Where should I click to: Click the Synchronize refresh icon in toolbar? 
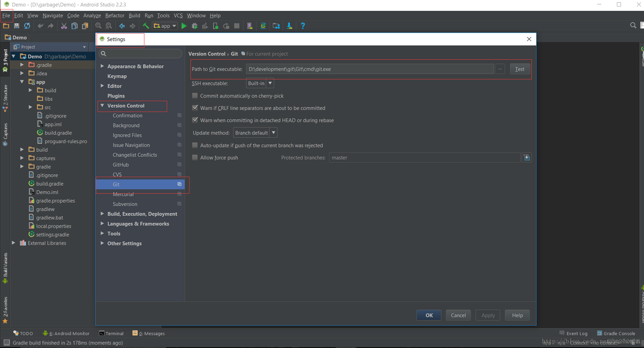point(27,26)
